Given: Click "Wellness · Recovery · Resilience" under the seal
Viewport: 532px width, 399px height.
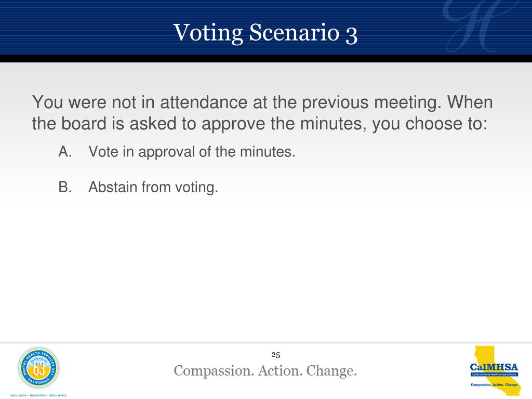Looking at the screenshot, I should 38,395.
